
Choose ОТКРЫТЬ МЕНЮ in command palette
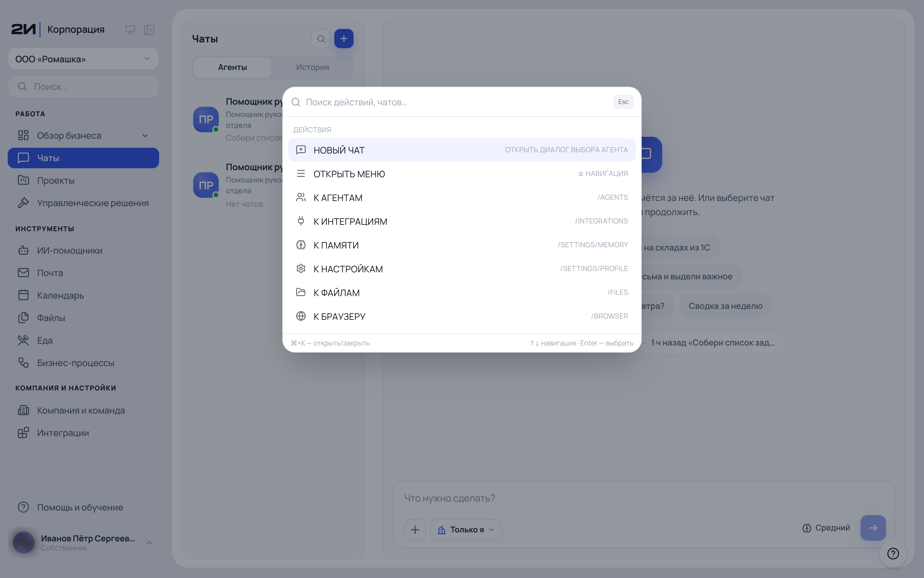(462, 173)
